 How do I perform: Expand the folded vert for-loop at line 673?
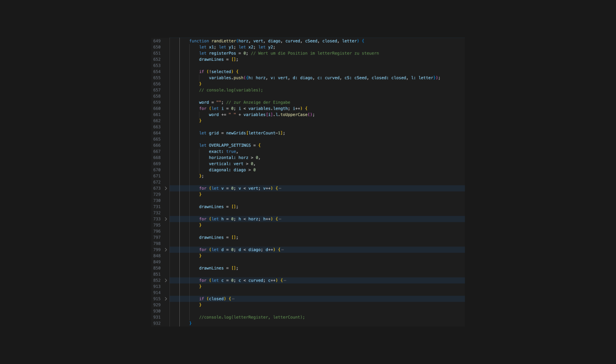point(166,188)
